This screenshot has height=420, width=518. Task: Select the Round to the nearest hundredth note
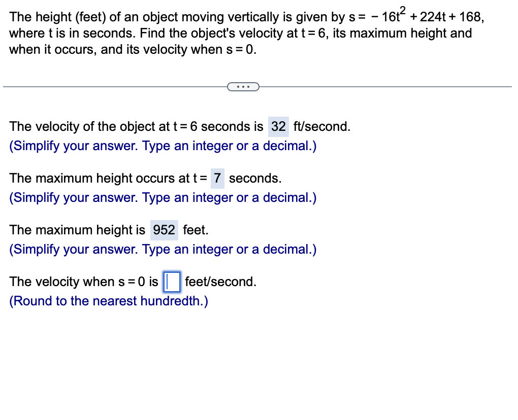108,301
